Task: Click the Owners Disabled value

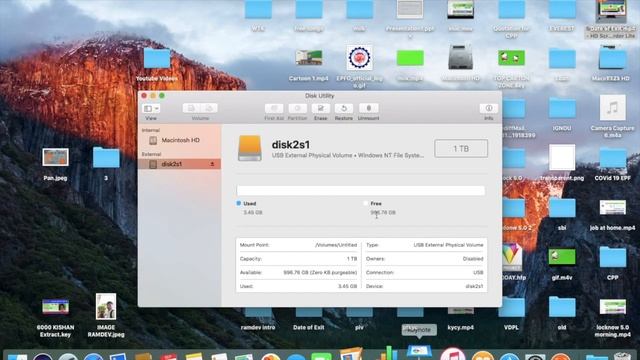Action: pyautogui.click(x=473, y=259)
